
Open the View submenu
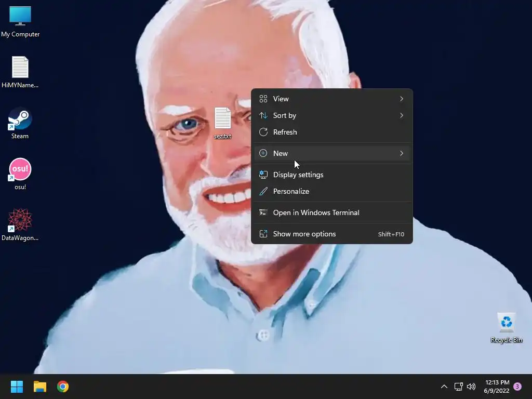point(332,99)
